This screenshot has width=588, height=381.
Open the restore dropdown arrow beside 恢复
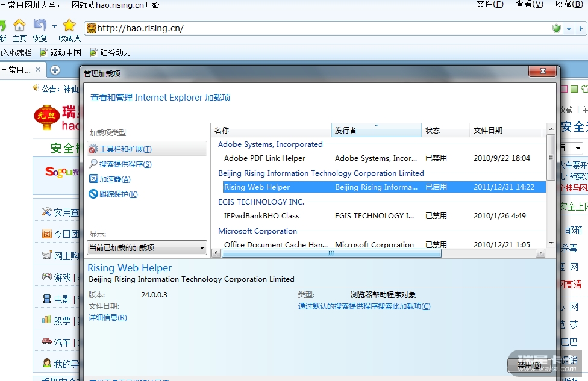[x=54, y=26]
